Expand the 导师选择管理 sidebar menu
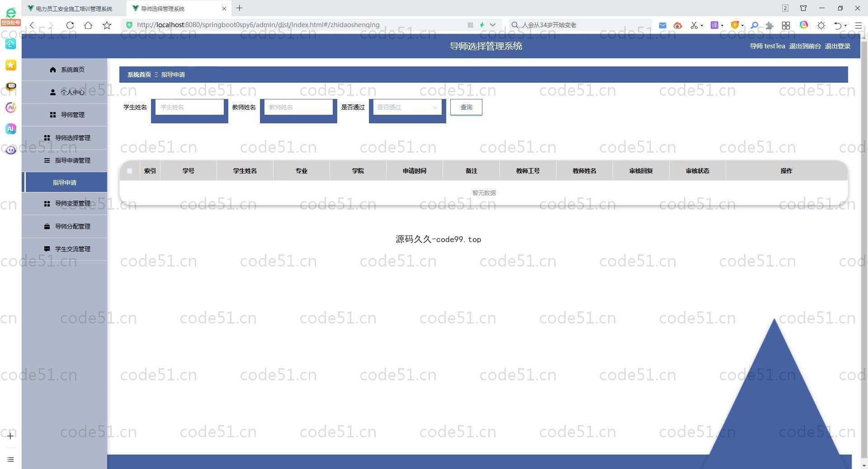The width and height of the screenshot is (868, 469). pos(65,138)
